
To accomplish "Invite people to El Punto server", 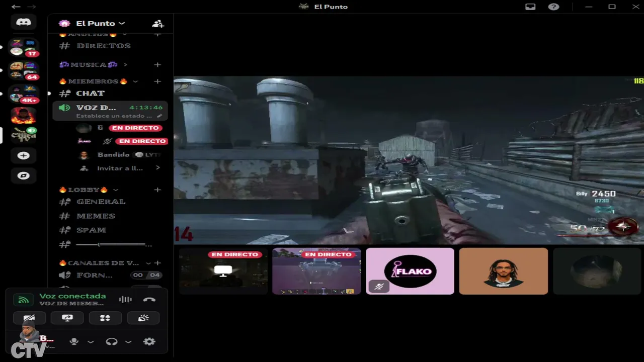I will tap(158, 24).
